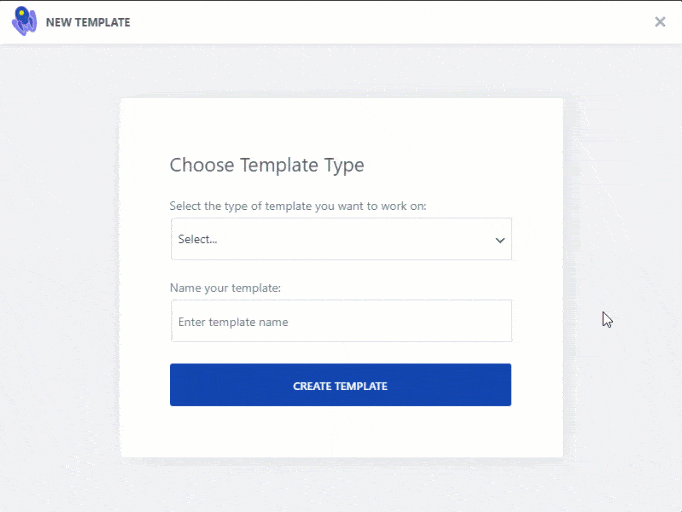The width and height of the screenshot is (682, 512).
Task: Click the "Choose Template Type" heading
Action: pos(267,165)
